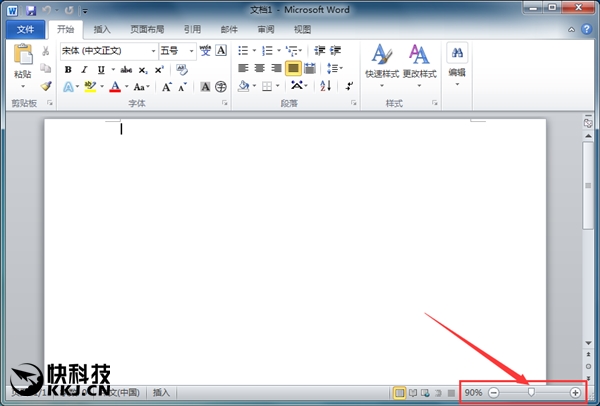The height and width of the screenshot is (406, 600).
Task: Toggle underline formatting
Action: click(x=101, y=70)
